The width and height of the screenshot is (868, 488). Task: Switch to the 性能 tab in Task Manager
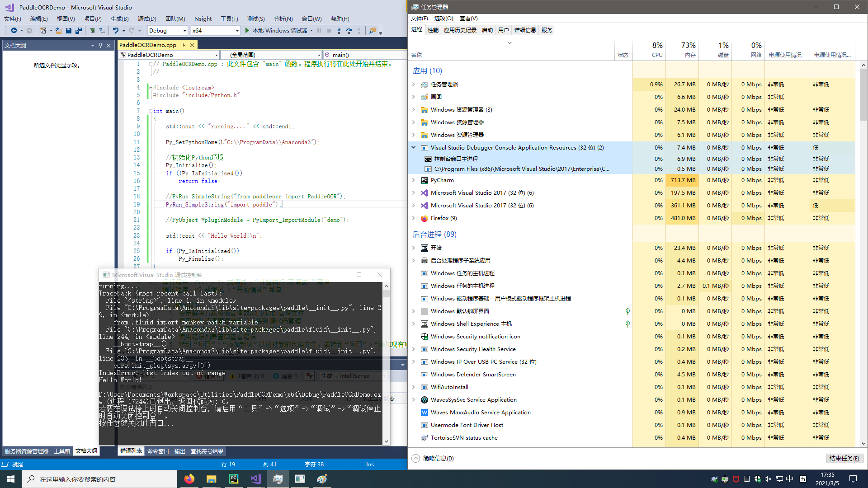433,30
